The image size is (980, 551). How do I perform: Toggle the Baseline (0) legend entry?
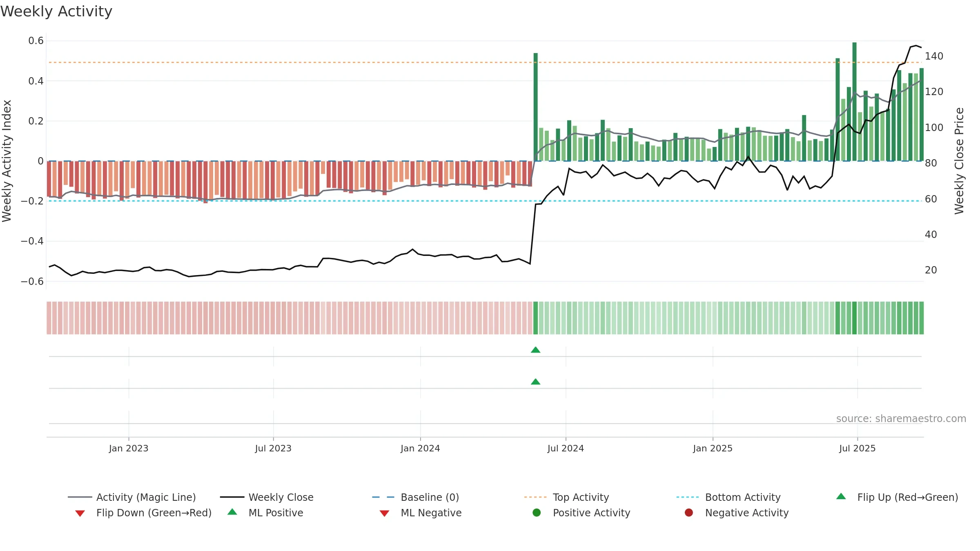416,497
